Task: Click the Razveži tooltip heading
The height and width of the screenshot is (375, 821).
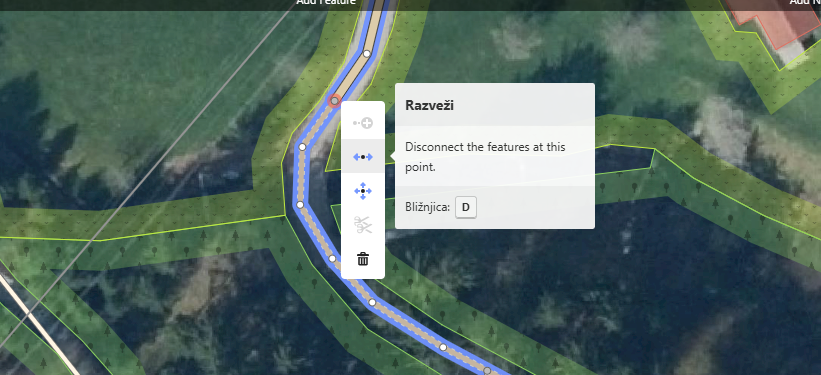Action: (x=429, y=105)
